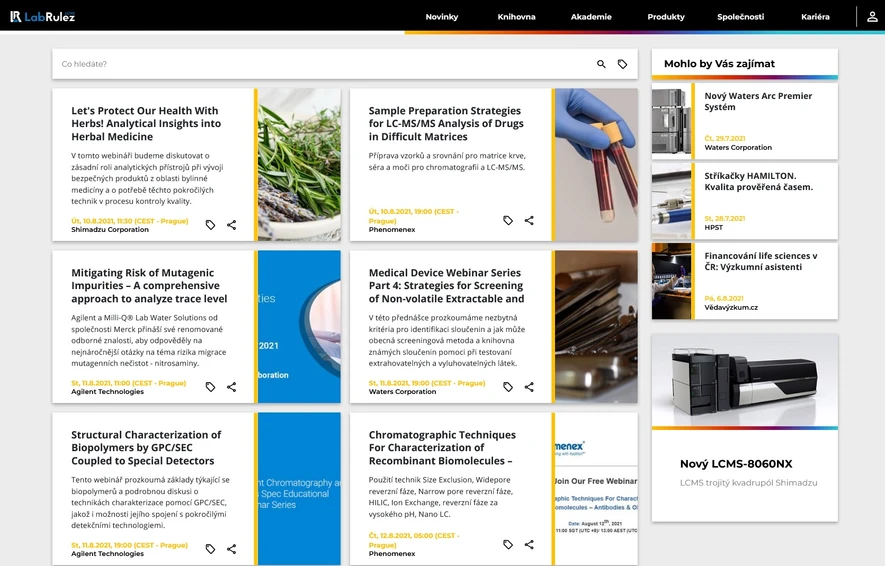Screen dimensions: 885x566
Task: Go to the Knihovna section
Action: pos(516,17)
